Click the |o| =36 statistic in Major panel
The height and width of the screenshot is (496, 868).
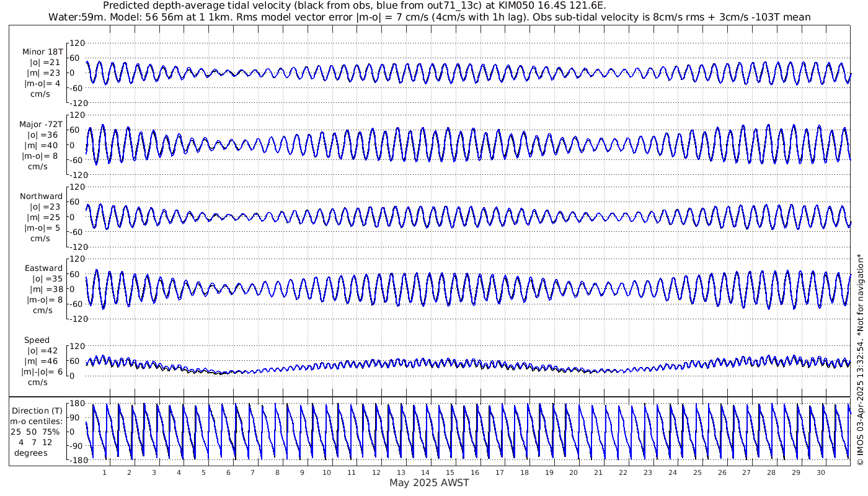[x=41, y=135]
